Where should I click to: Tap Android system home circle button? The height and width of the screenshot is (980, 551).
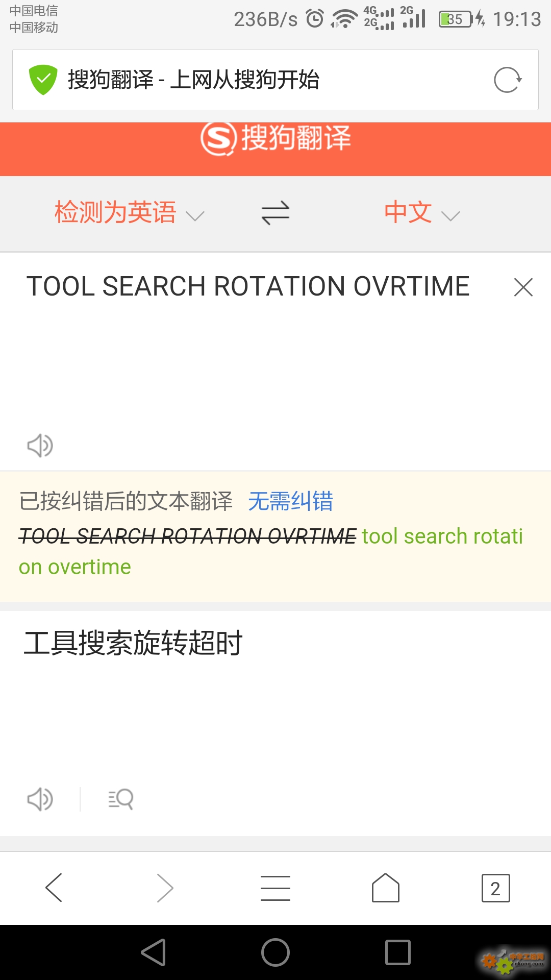[x=275, y=952]
